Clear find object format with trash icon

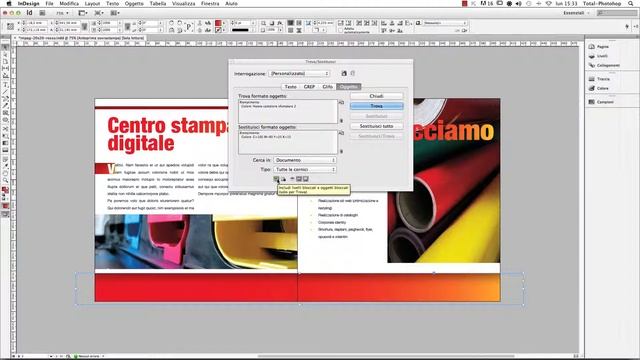click(x=342, y=121)
